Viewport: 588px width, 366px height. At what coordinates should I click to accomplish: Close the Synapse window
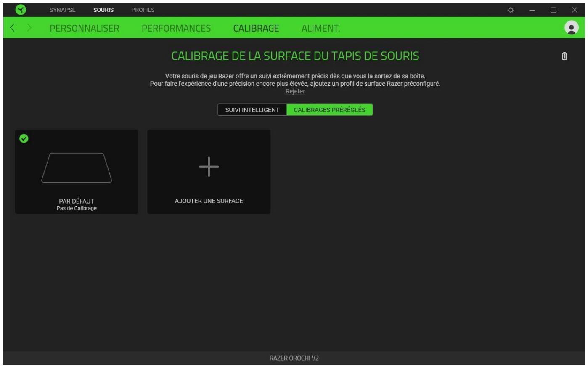pyautogui.click(x=575, y=10)
